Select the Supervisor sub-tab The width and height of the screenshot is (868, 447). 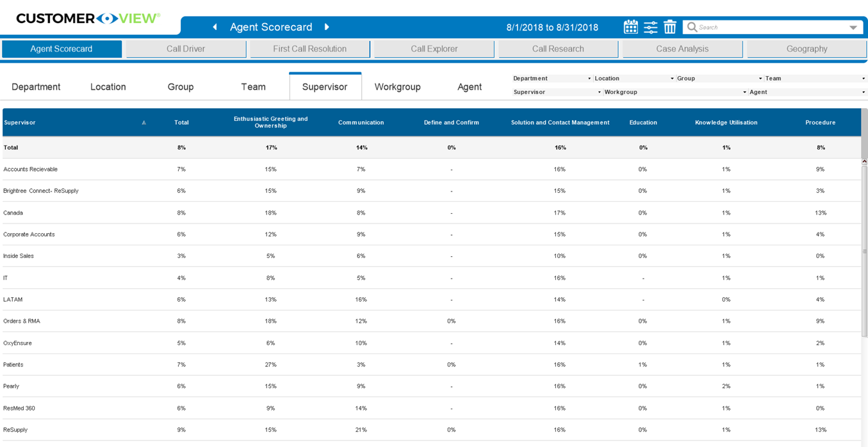[x=325, y=87]
